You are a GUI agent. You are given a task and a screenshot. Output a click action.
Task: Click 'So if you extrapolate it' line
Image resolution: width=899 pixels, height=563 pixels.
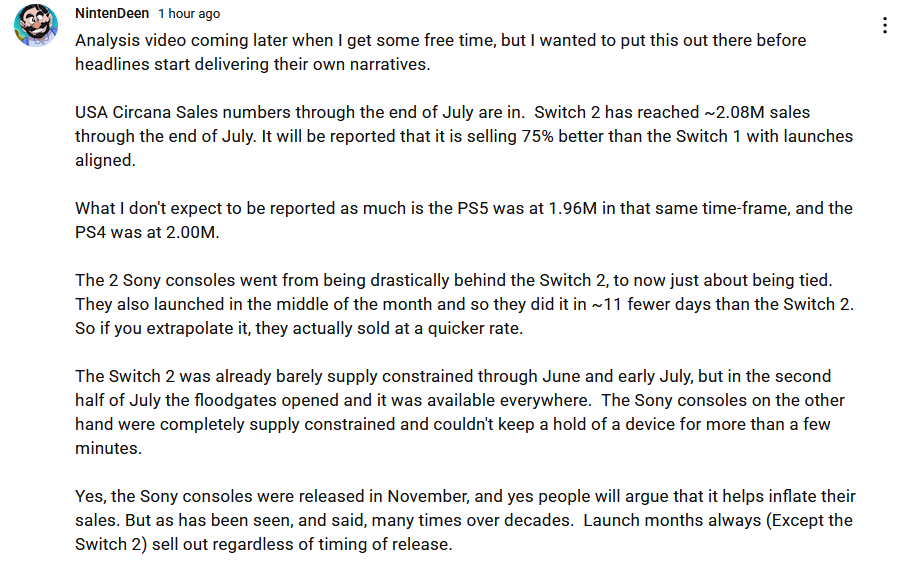(299, 329)
